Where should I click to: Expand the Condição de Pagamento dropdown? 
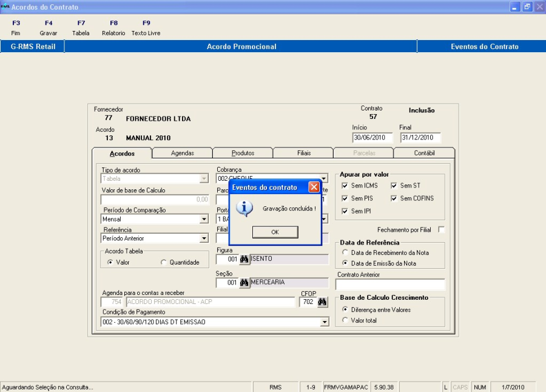click(x=324, y=322)
